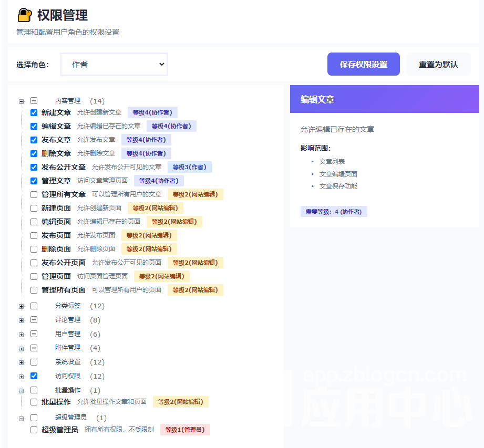Viewport: 484px width, 448px height.
Task: Uncheck the 新建文章 permission checkbox
Action: [34, 112]
